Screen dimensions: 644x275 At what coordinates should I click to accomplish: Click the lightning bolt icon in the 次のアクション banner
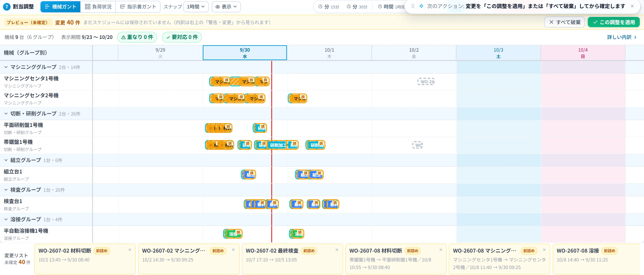pyautogui.click(x=421, y=6)
